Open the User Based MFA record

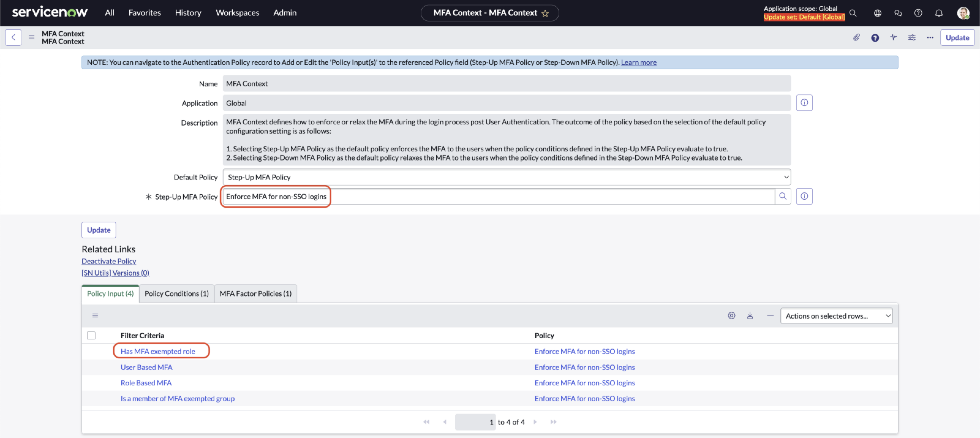(146, 367)
